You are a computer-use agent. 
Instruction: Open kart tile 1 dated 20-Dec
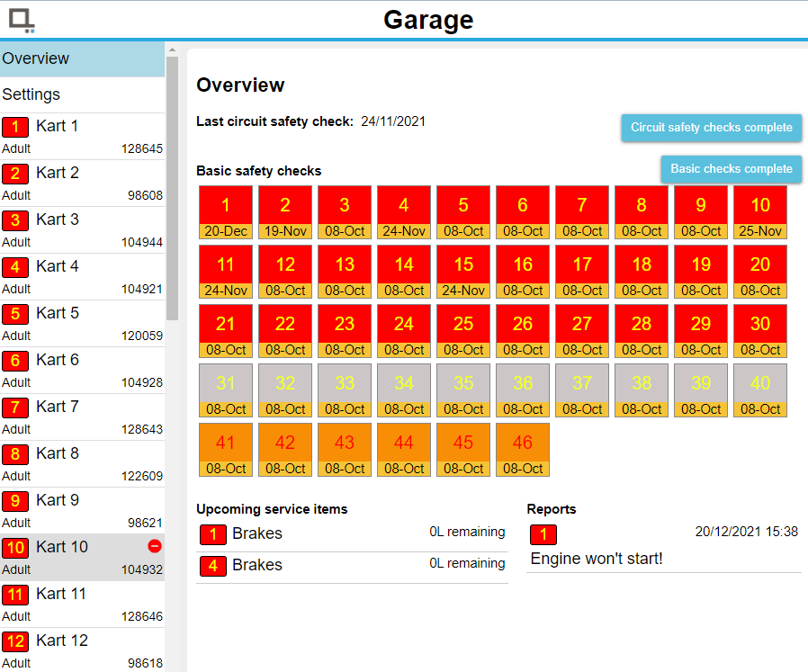pyautogui.click(x=226, y=212)
